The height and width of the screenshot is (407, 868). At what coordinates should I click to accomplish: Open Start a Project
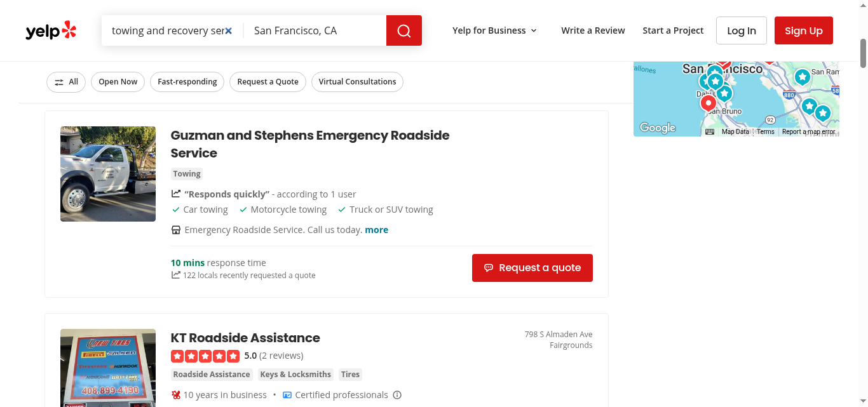[673, 30]
